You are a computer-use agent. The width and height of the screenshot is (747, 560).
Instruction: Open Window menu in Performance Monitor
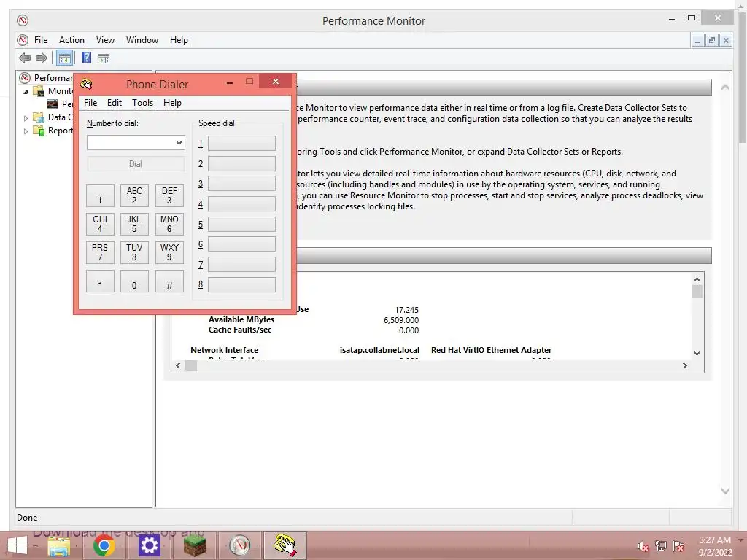coord(142,40)
